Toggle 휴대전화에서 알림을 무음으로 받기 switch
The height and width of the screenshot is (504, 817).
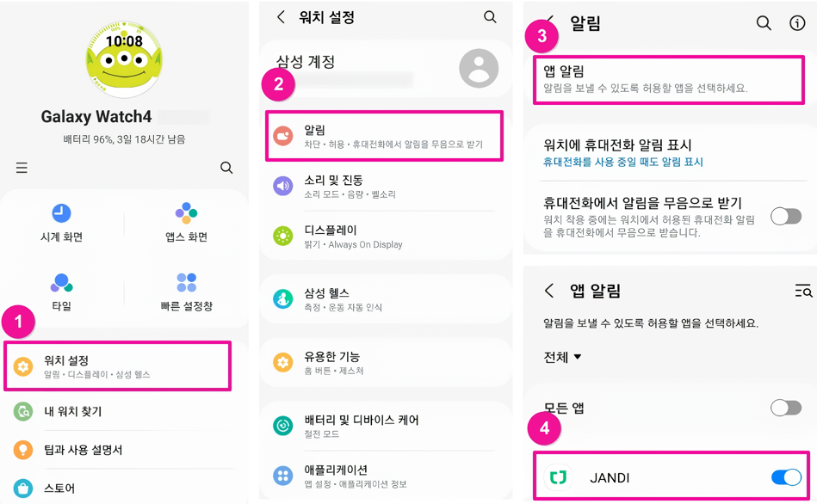(x=785, y=216)
